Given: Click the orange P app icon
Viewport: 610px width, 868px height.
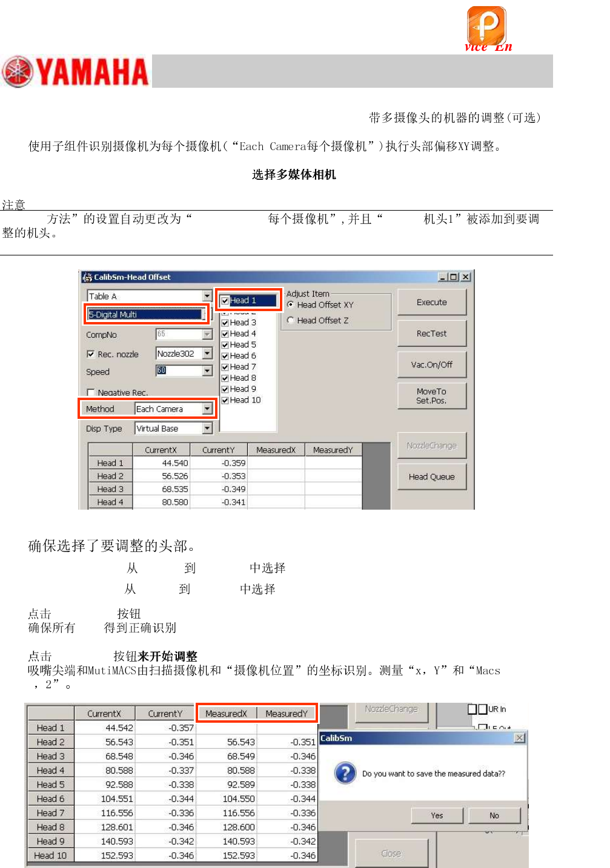Looking at the screenshot, I should coord(486,26).
